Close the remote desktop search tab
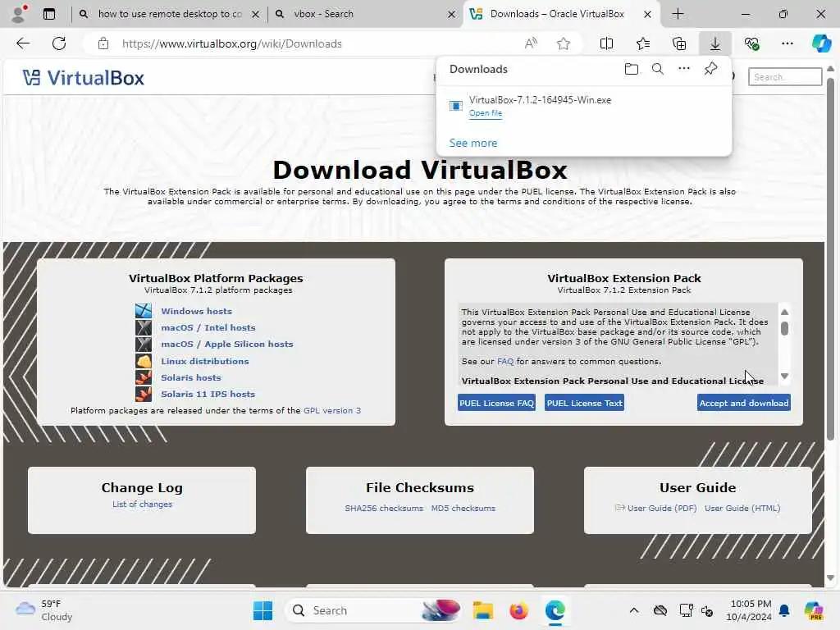 256,15
